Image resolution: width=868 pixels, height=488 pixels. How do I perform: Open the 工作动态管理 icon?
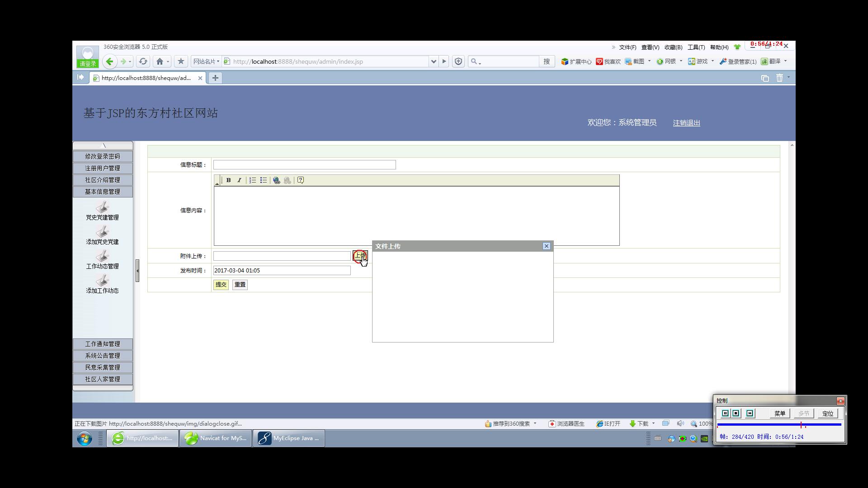pyautogui.click(x=103, y=256)
